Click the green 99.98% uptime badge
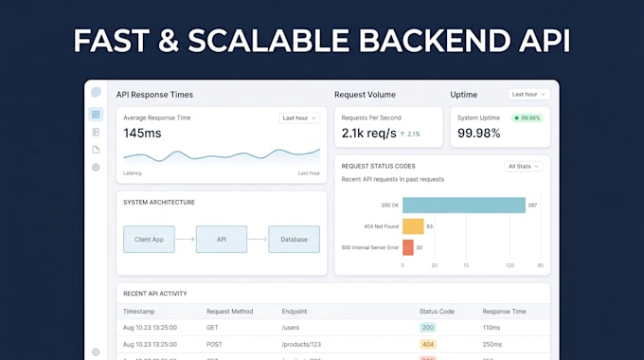 (527, 117)
